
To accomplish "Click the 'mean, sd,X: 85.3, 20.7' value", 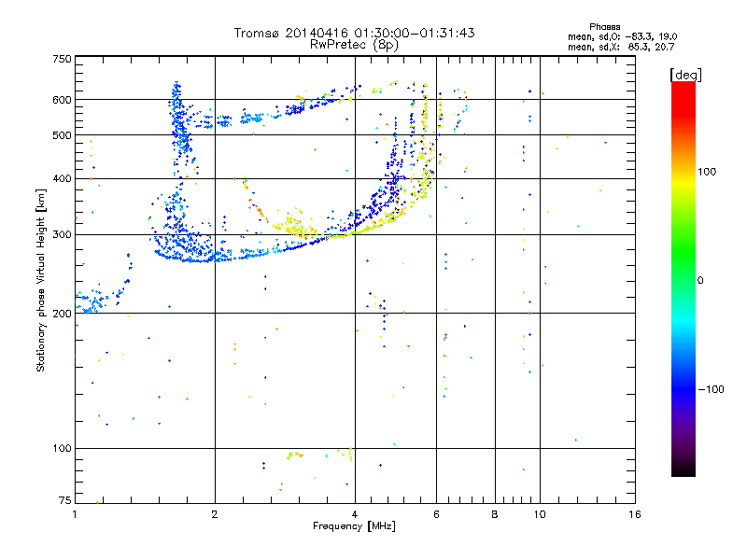I will click(621, 47).
